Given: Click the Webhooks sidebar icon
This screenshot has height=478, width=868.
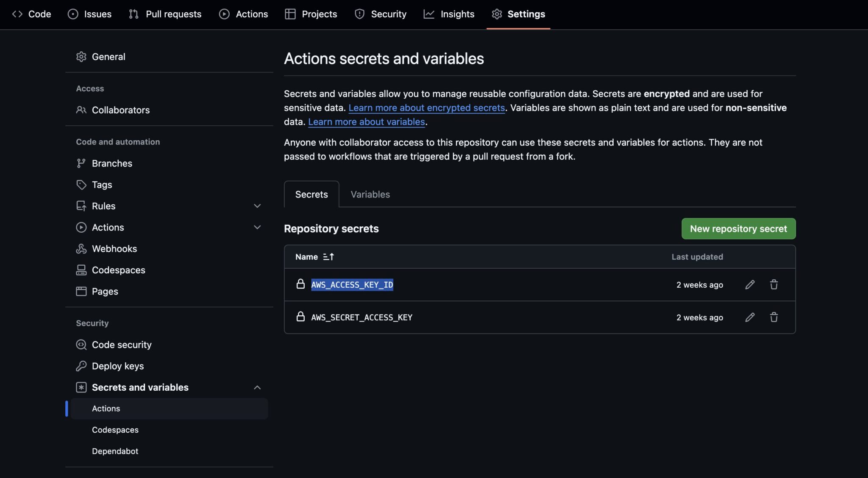Looking at the screenshot, I should (81, 248).
